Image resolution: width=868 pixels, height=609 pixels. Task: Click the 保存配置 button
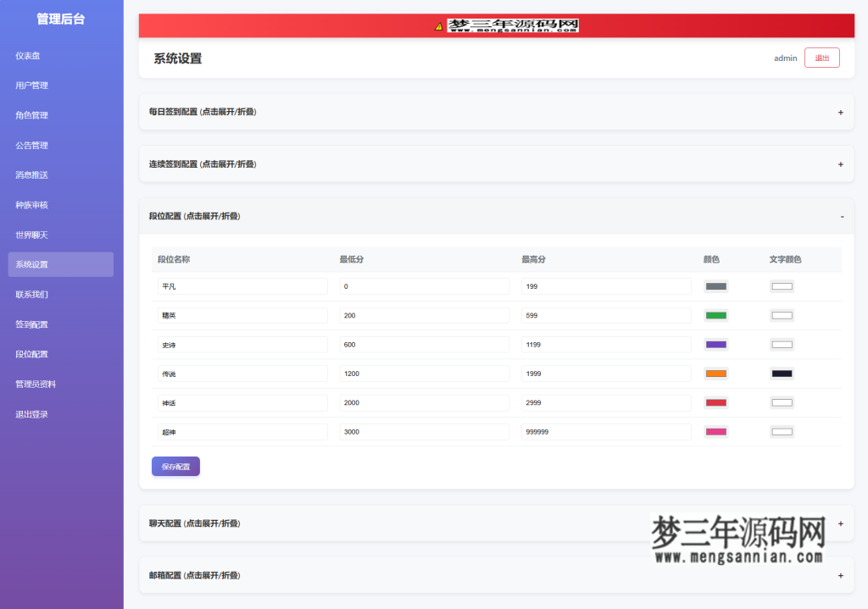point(175,466)
